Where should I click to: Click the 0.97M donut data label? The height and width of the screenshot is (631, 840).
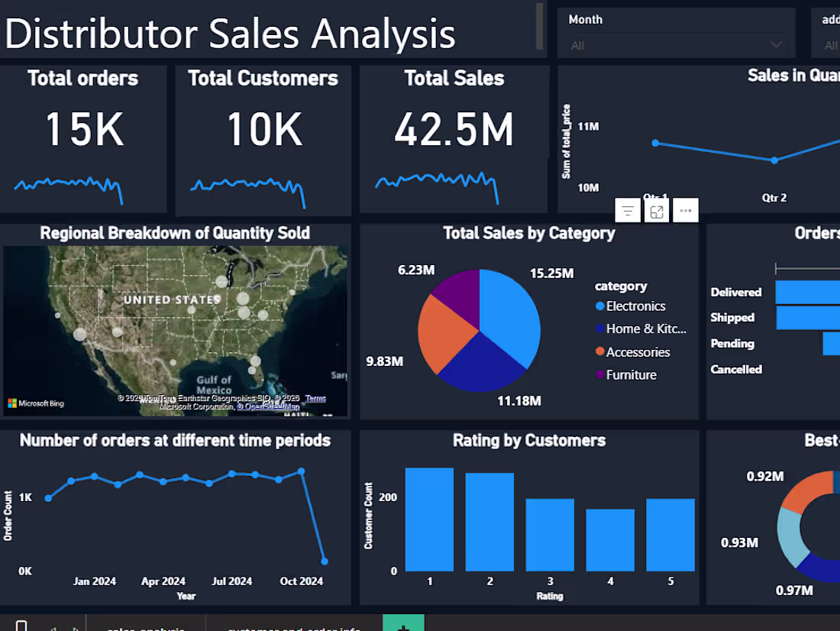point(794,591)
